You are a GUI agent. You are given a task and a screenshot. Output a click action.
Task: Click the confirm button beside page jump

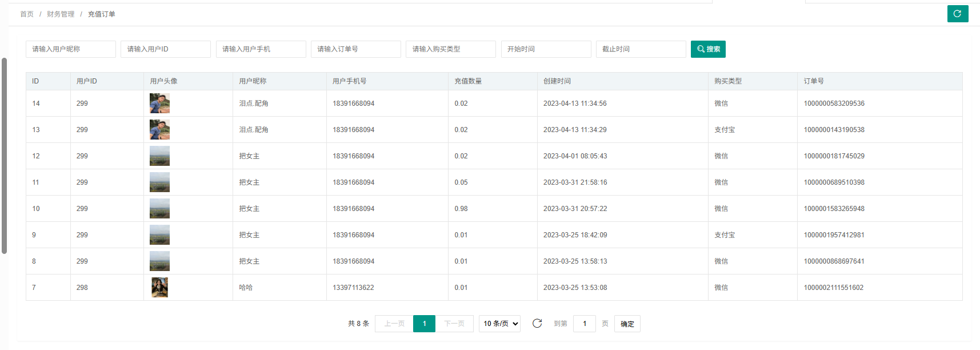point(627,324)
